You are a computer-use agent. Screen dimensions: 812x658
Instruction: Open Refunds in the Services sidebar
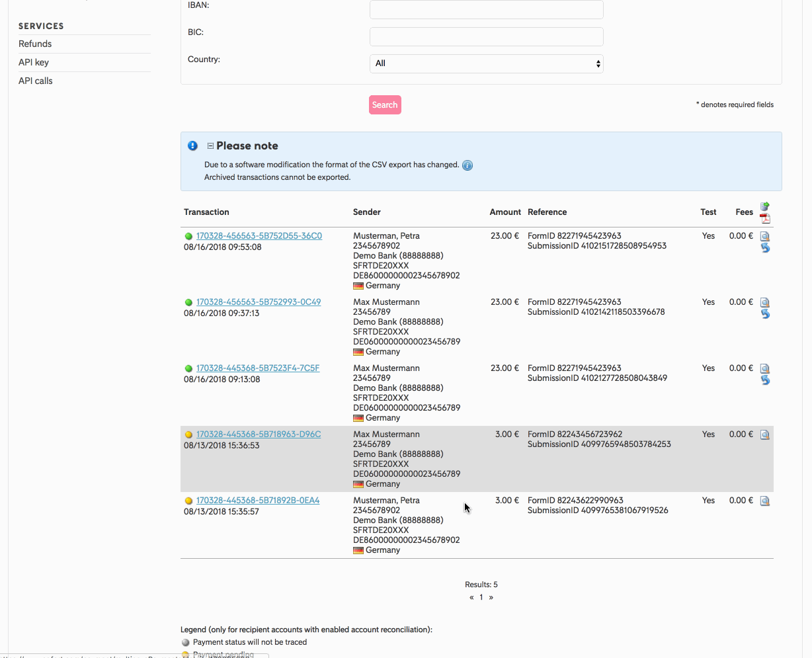coord(35,44)
